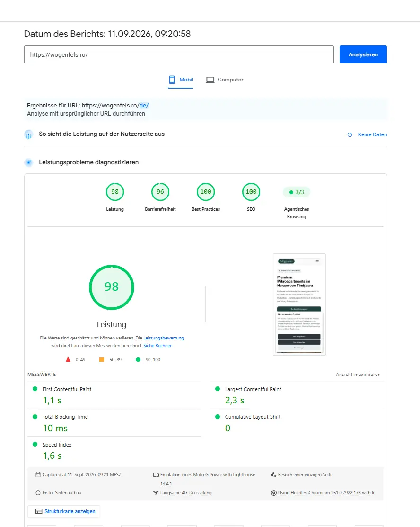
Task: Select the Best Practices score gauge 100
Action: pos(206,192)
